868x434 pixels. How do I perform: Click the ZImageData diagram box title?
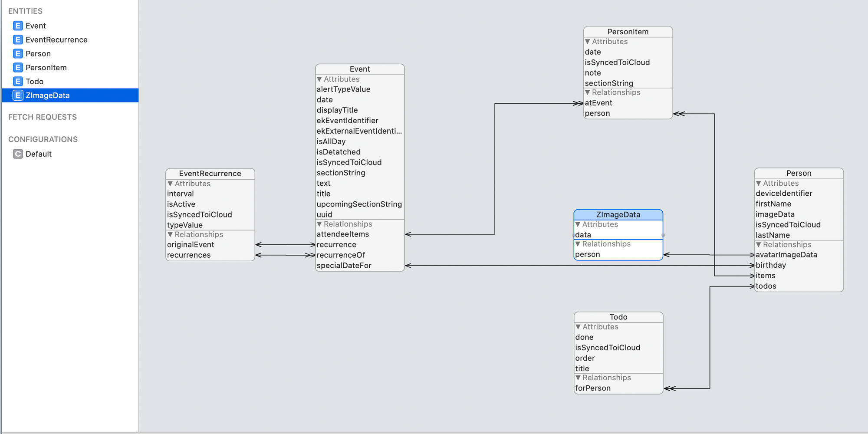(x=618, y=215)
